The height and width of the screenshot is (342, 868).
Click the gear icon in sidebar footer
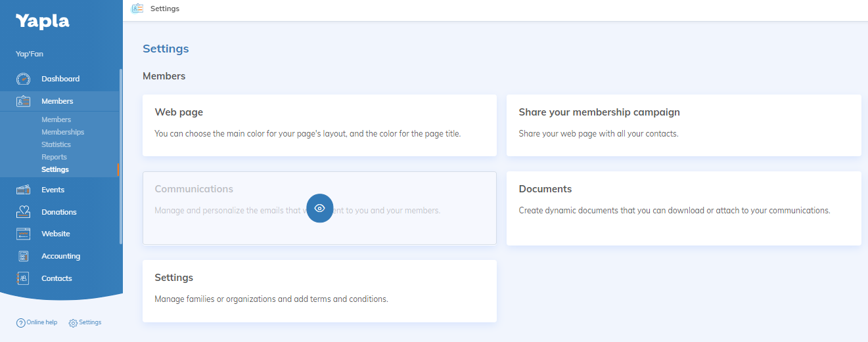73,323
